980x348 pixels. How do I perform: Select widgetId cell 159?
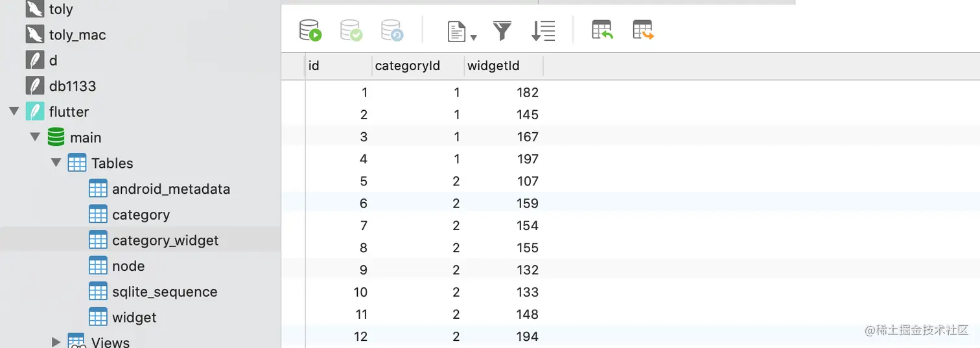(x=528, y=203)
